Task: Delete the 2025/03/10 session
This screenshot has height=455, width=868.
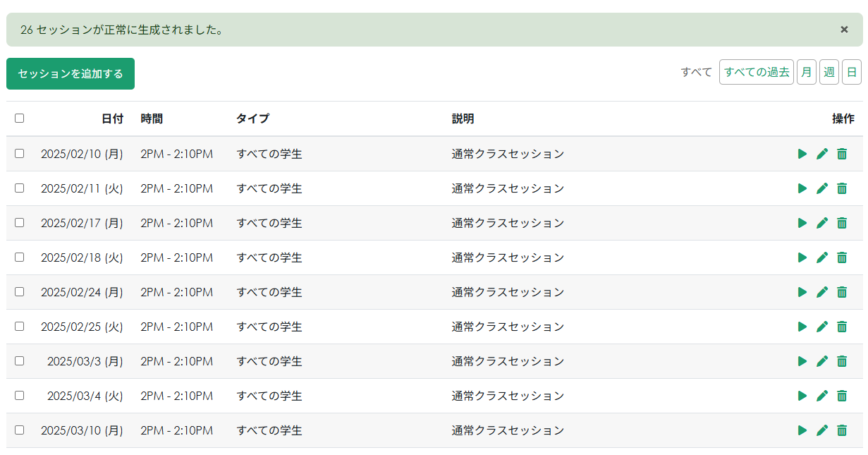Action: pyautogui.click(x=841, y=430)
